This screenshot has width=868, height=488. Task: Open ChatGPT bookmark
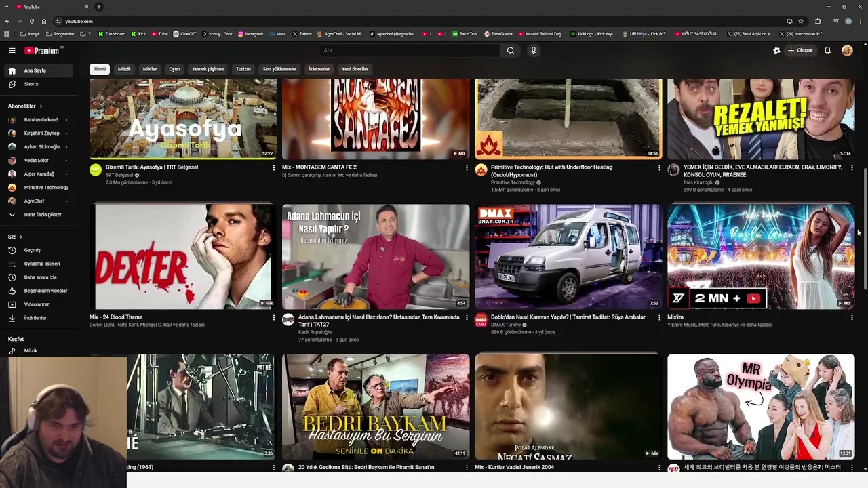point(184,33)
